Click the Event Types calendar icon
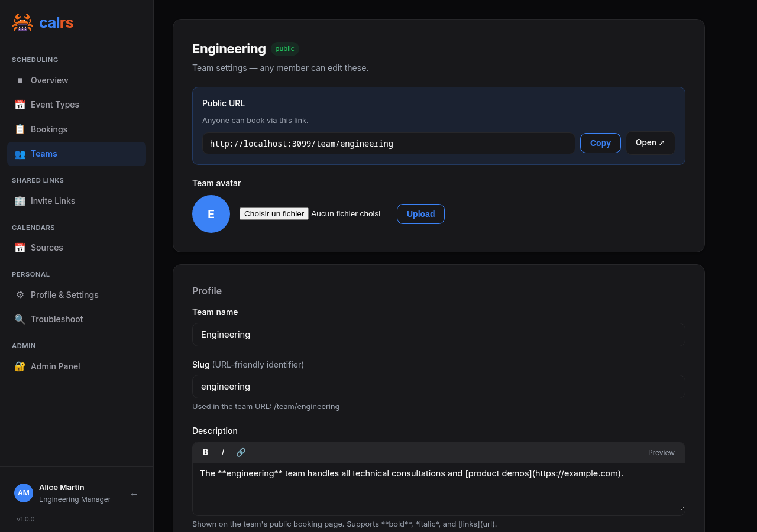The image size is (757, 532). (20, 105)
